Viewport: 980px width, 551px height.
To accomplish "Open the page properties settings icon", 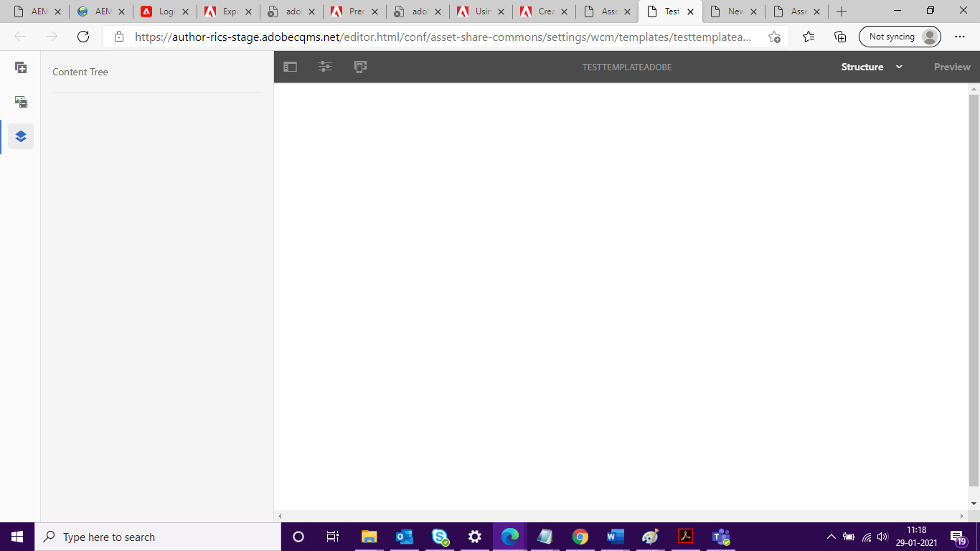I will coord(325,66).
